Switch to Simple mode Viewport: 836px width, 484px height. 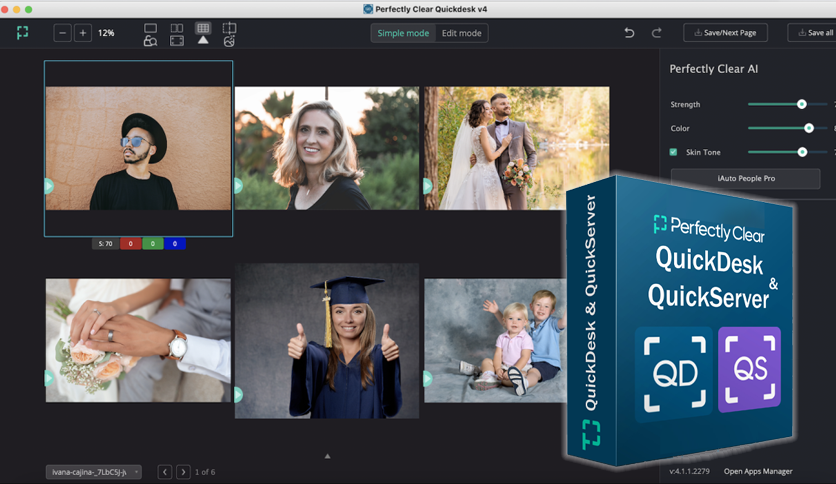tap(403, 33)
